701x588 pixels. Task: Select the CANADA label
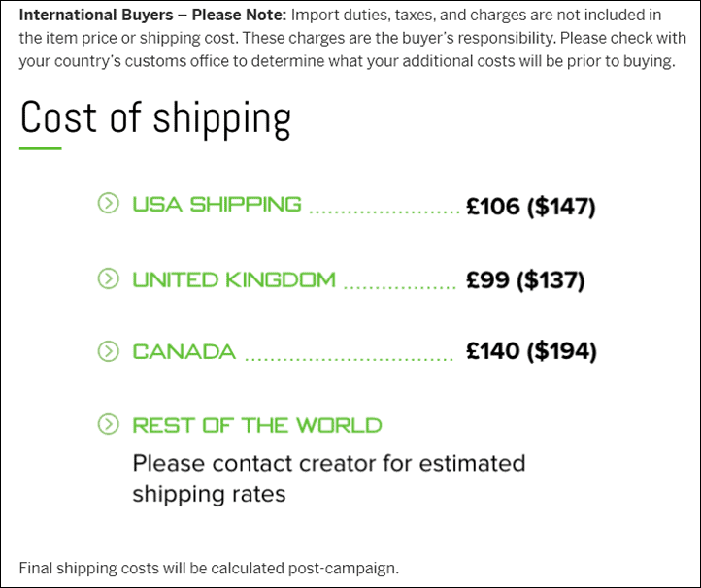184,352
